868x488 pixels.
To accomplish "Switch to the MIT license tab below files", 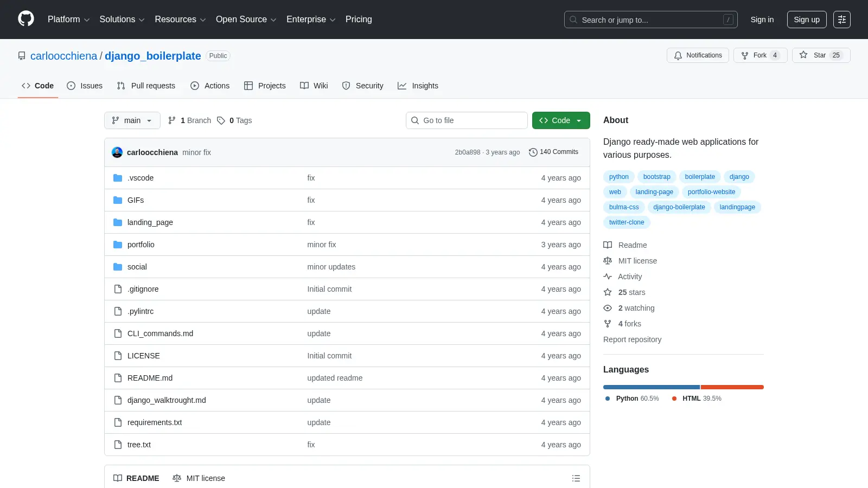I will 199,478.
